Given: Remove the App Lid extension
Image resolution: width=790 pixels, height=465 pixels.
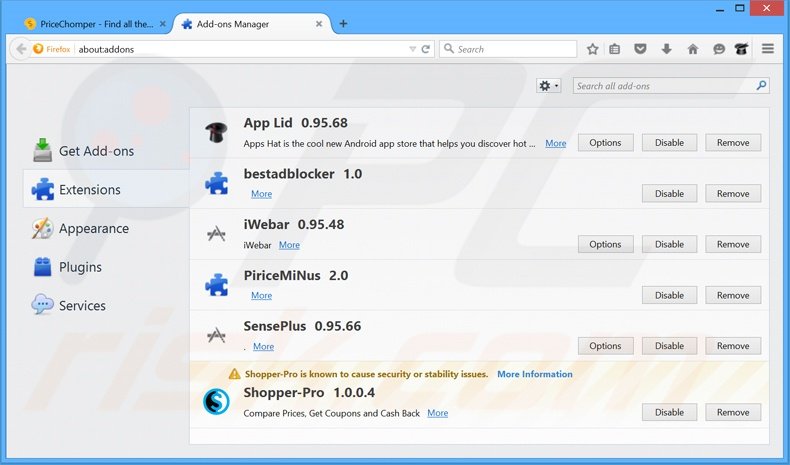Looking at the screenshot, I should 733,143.
